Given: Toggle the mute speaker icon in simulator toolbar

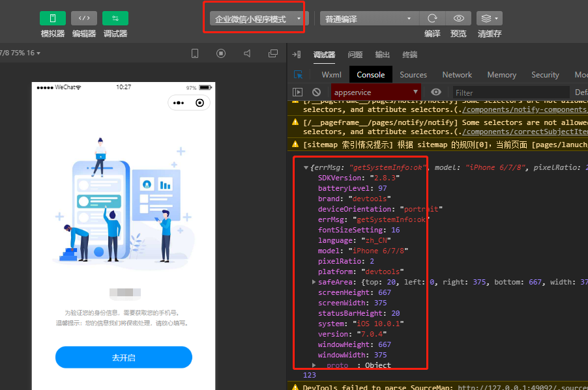Looking at the screenshot, I should pos(247,53).
